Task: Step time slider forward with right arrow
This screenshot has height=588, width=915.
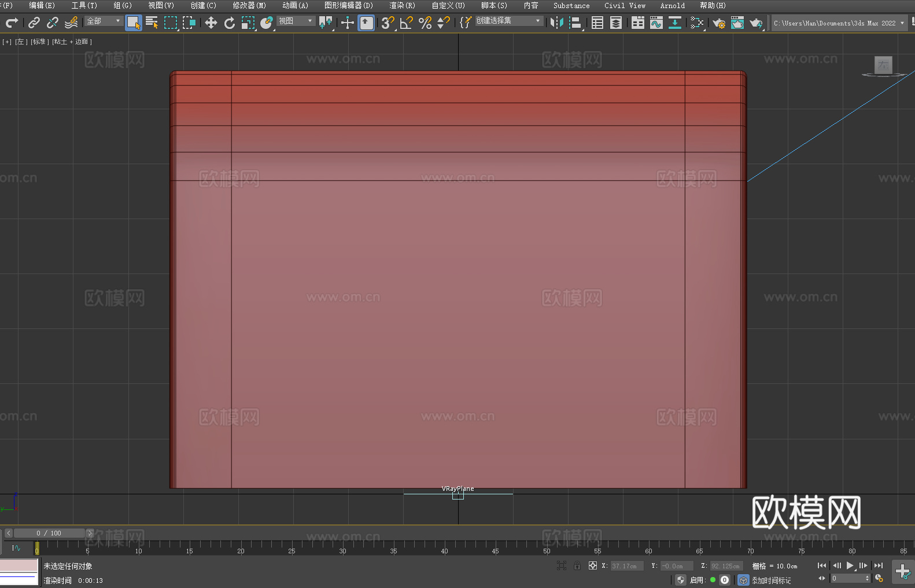Action: click(x=90, y=533)
